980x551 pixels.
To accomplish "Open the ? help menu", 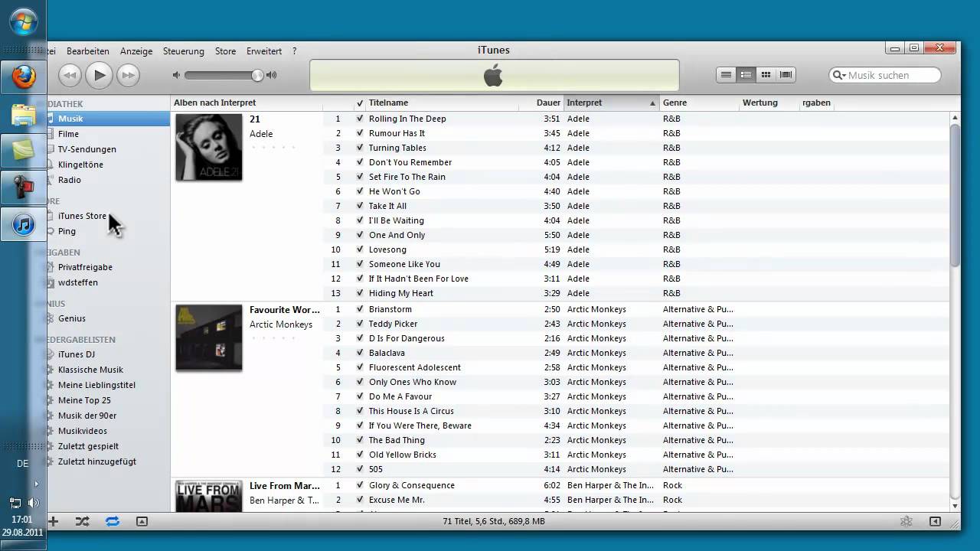I will pyautogui.click(x=295, y=51).
